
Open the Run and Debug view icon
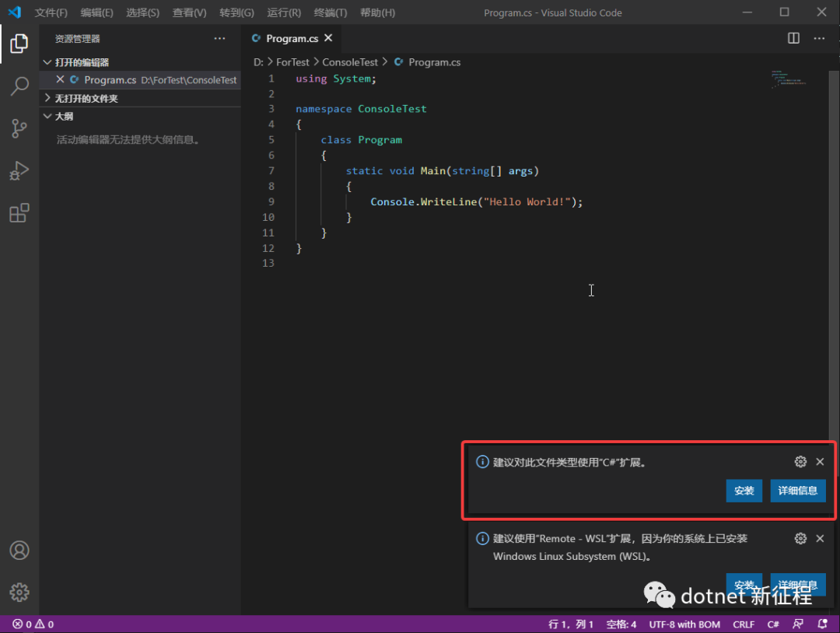tap(19, 171)
